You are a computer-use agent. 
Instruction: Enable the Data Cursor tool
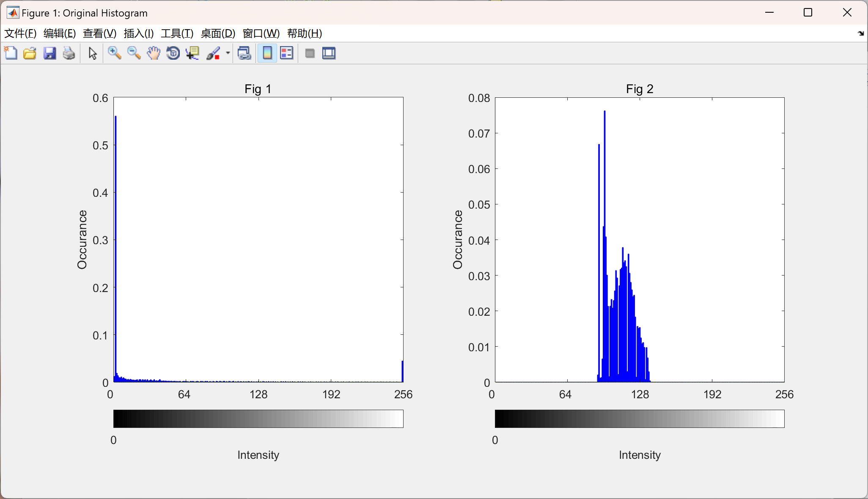coord(192,53)
